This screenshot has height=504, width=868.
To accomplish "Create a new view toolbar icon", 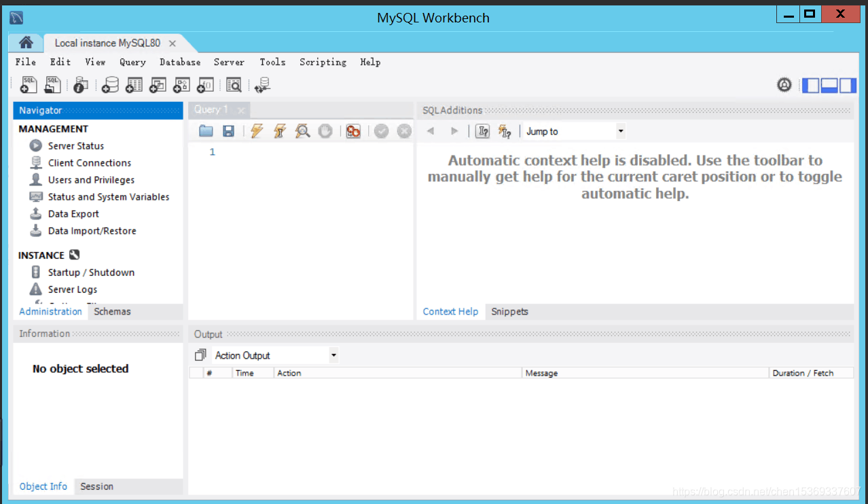I will click(158, 85).
